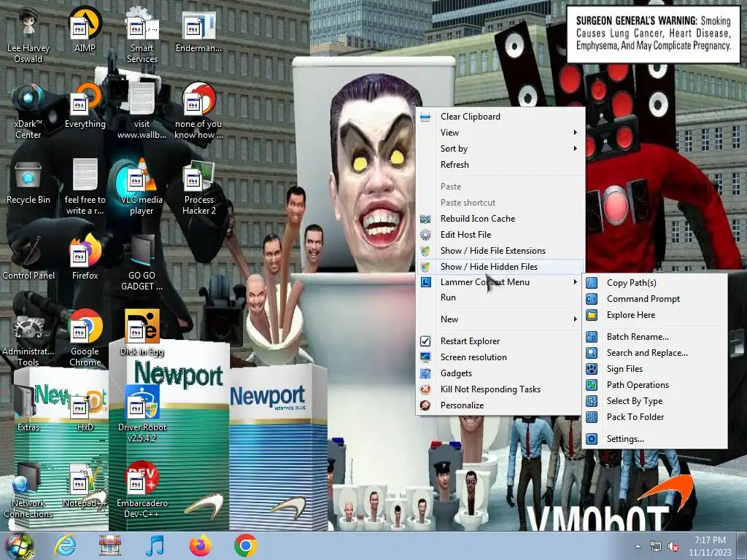
Task: Choose Sign Files in submenu
Action: pyautogui.click(x=655, y=369)
